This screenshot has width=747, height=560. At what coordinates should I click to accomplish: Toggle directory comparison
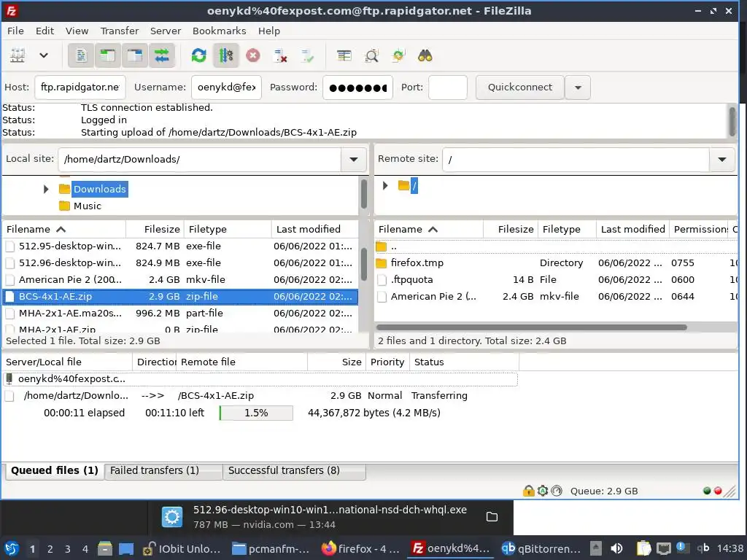point(371,55)
